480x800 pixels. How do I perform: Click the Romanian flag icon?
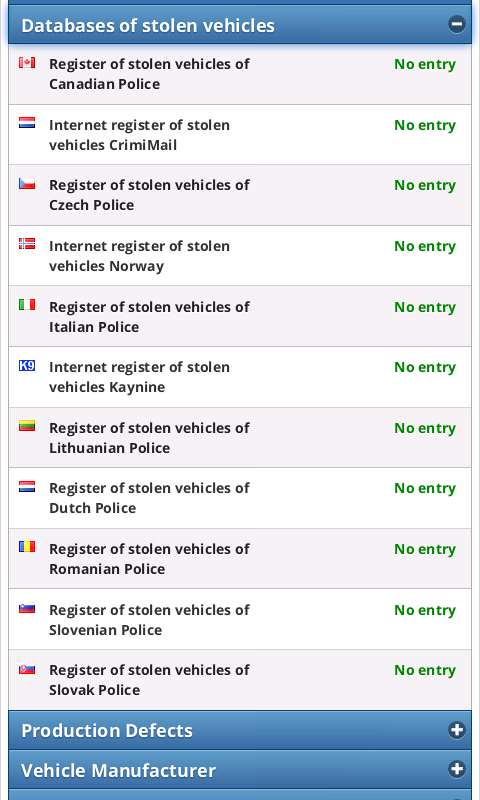27,547
